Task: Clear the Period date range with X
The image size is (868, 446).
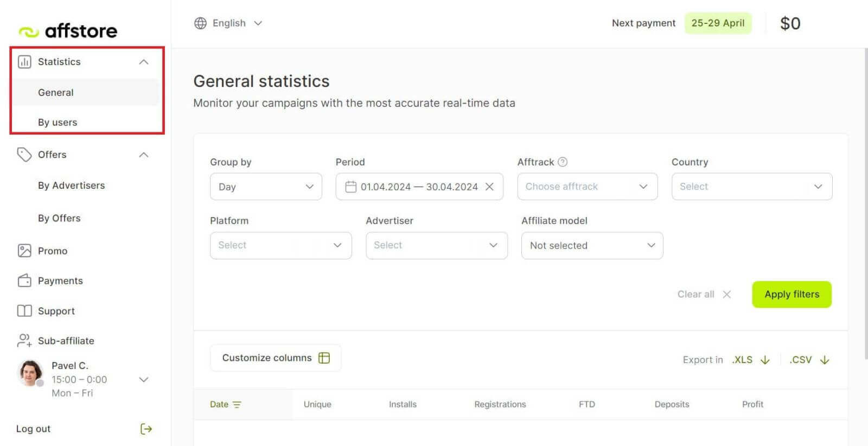Action: pyautogui.click(x=489, y=187)
